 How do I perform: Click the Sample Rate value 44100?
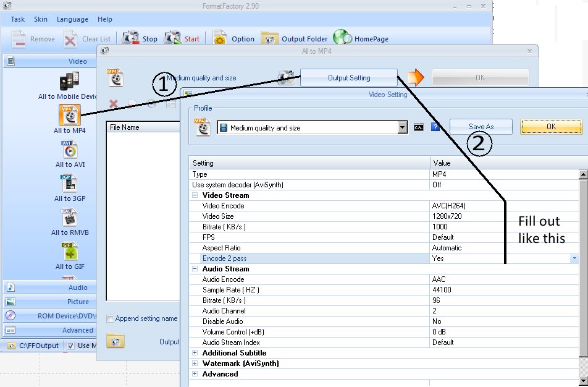tap(442, 290)
